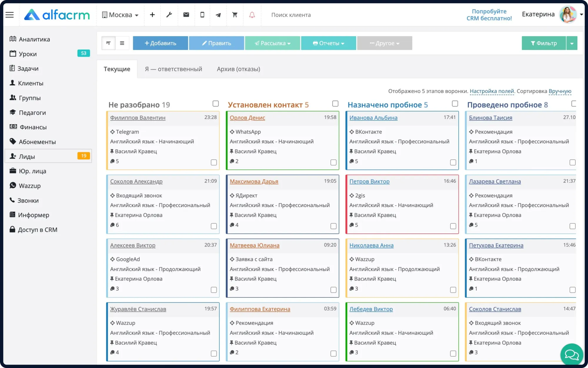
Task: Open the shopping cart icon
Action: (235, 15)
